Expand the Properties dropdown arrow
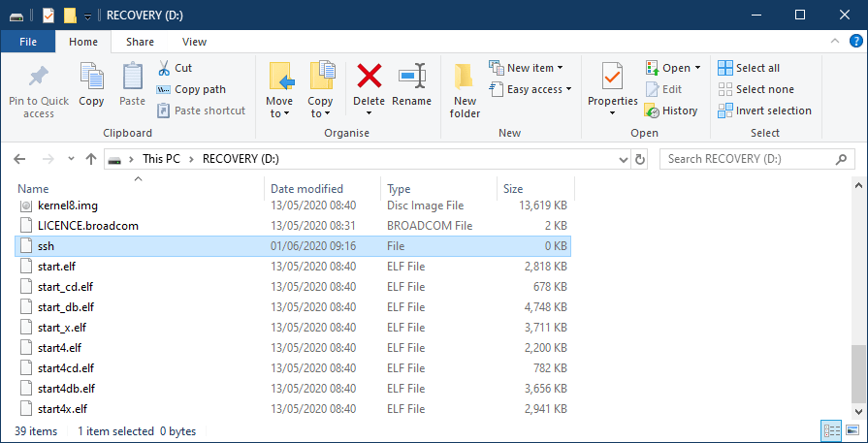 tap(612, 114)
